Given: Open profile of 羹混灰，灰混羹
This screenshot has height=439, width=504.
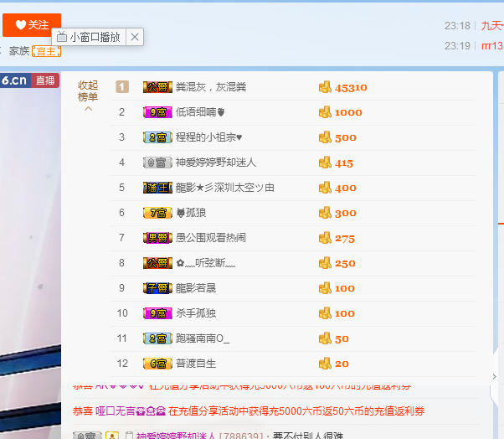Looking at the screenshot, I should [210, 87].
